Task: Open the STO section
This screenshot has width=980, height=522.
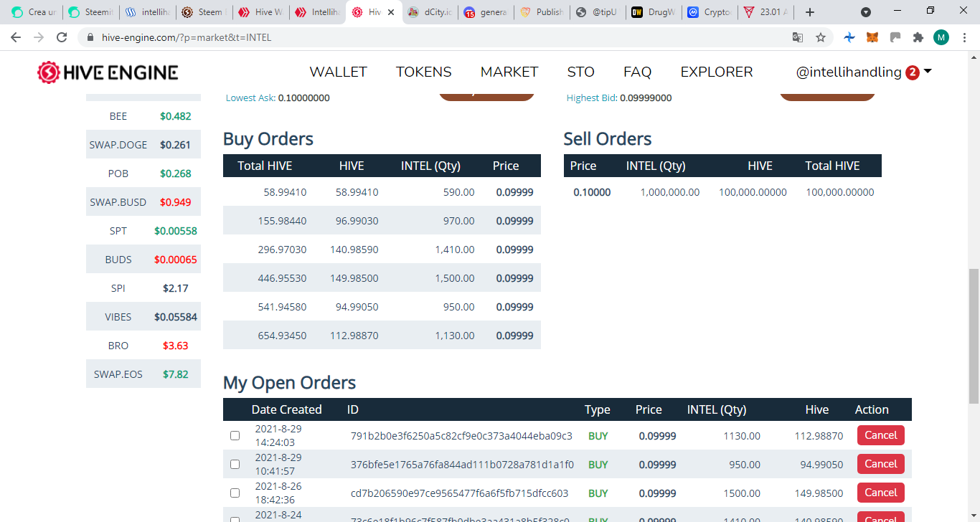Action: pos(580,72)
